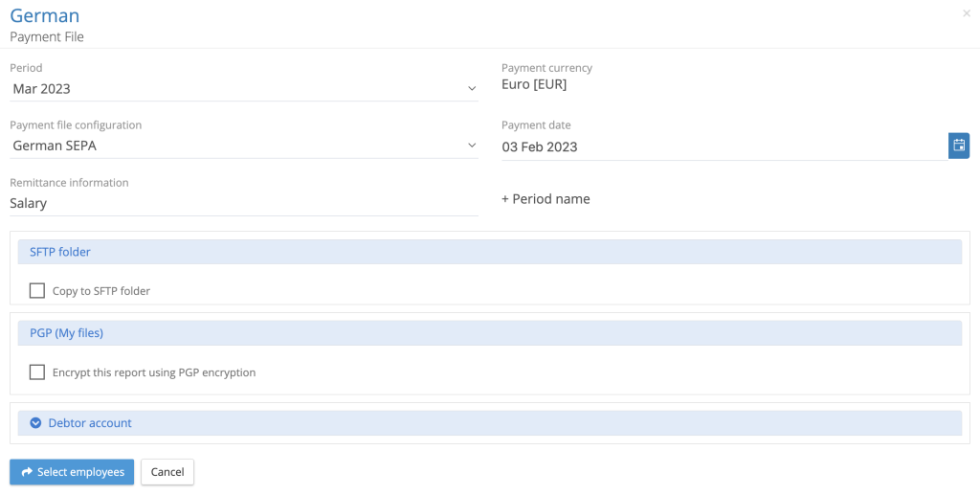Click the Copy to SFTP folder label
This screenshot has height=495, width=980.
click(x=101, y=291)
